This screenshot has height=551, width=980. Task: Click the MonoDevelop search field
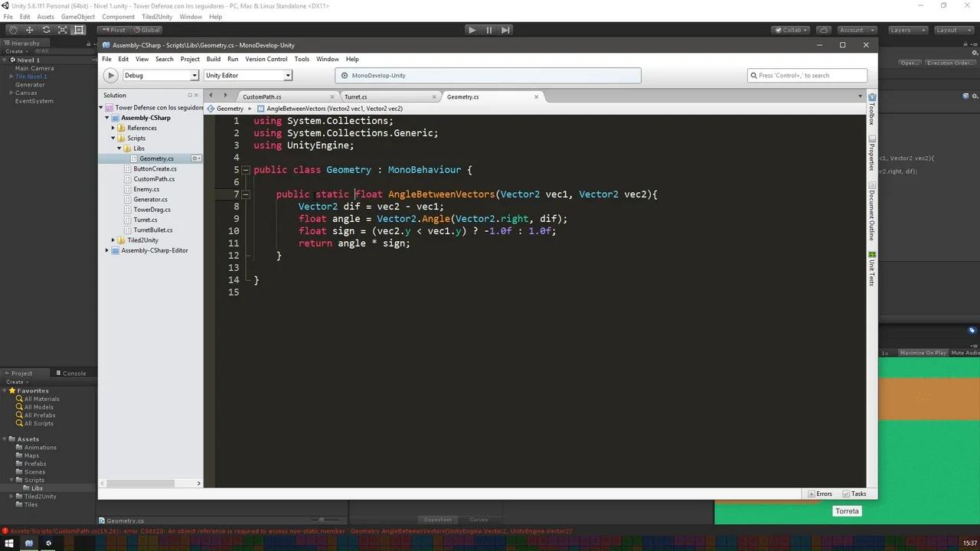point(808,75)
